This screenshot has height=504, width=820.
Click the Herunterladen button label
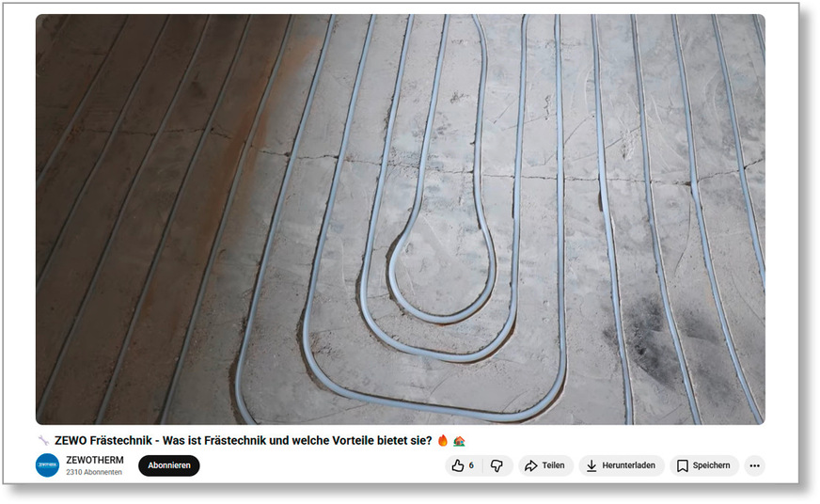[x=630, y=465]
